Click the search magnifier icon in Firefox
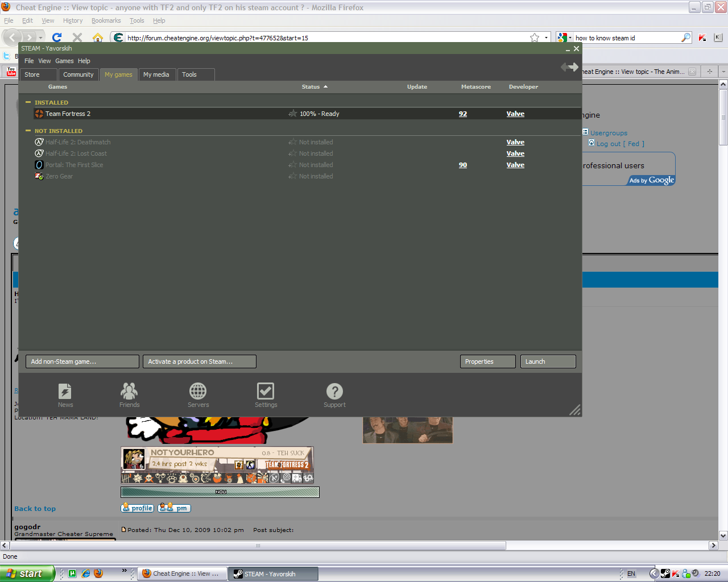The image size is (728, 582). click(x=686, y=38)
